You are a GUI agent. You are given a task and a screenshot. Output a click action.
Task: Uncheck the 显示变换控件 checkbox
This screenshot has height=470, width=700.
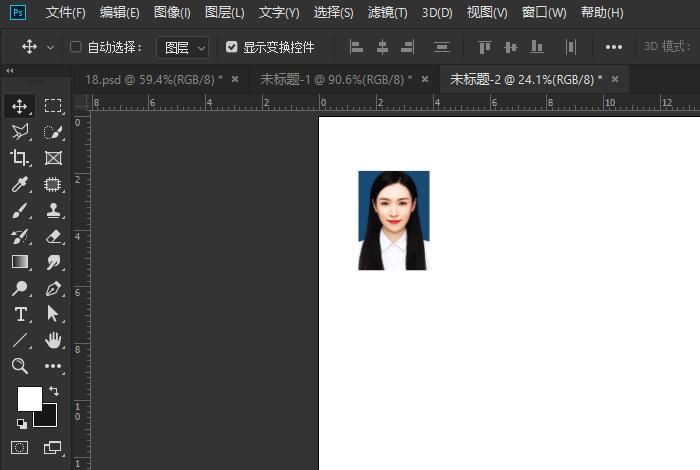tap(231, 47)
